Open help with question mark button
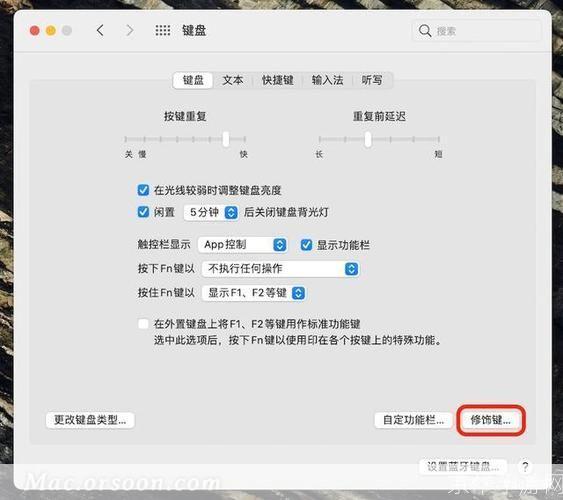This screenshot has height=500, width=563. click(x=525, y=467)
